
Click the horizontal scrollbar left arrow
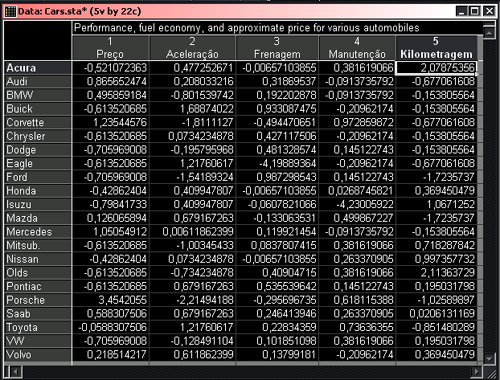pyautogui.click(x=16, y=371)
